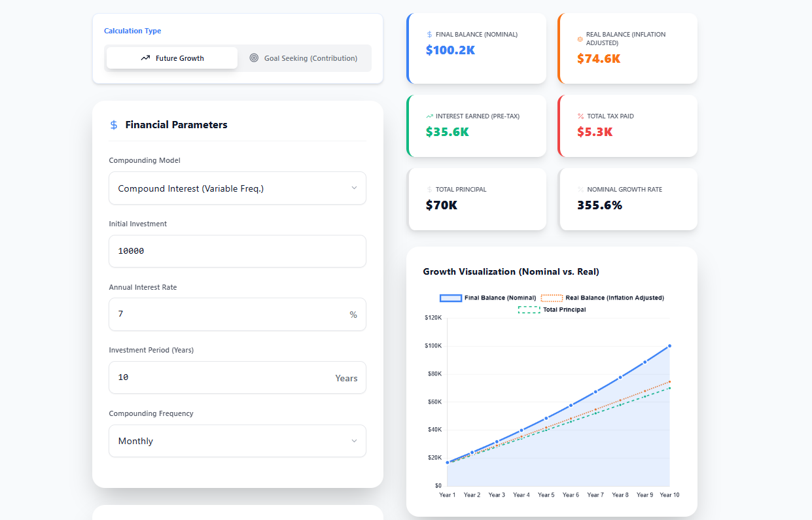The height and width of the screenshot is (520, 812).
Task: Toggle the Real Balance (Inflation Adjusted) legend entry
Action: 602,298
